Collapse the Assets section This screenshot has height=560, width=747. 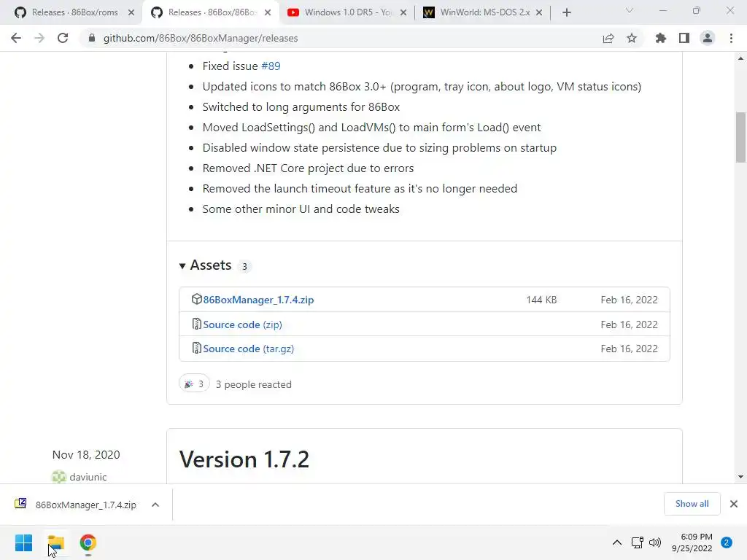(182, 265)
